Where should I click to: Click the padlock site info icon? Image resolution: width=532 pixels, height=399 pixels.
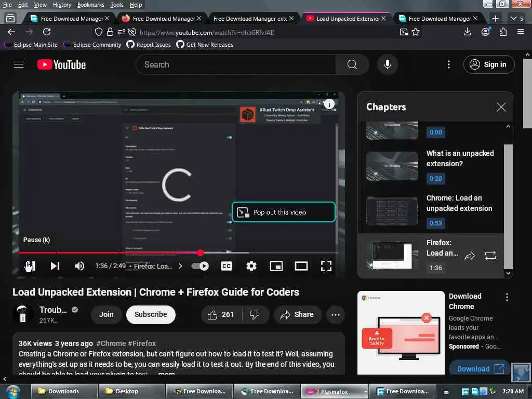pos(110,32)
